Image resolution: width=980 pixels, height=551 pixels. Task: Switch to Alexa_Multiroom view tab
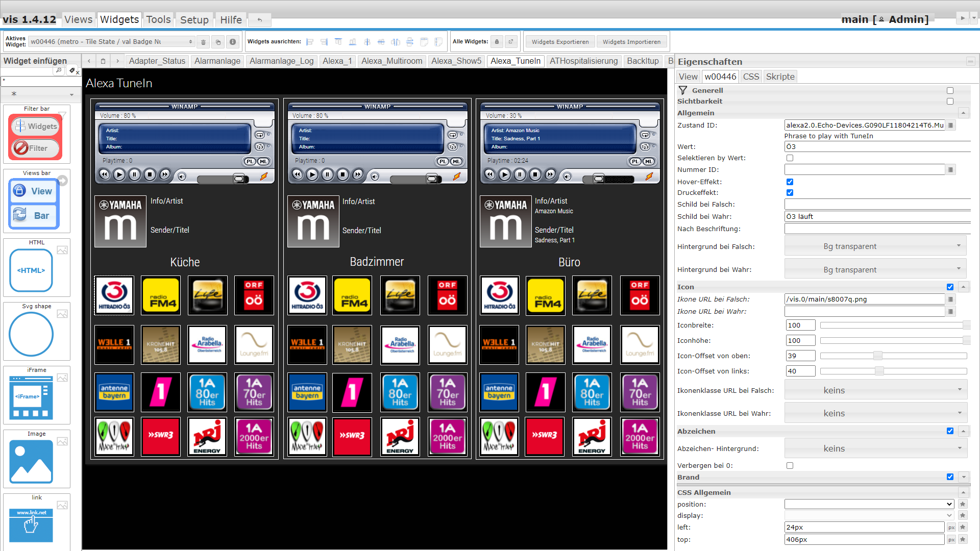click(x=391, y=61)
